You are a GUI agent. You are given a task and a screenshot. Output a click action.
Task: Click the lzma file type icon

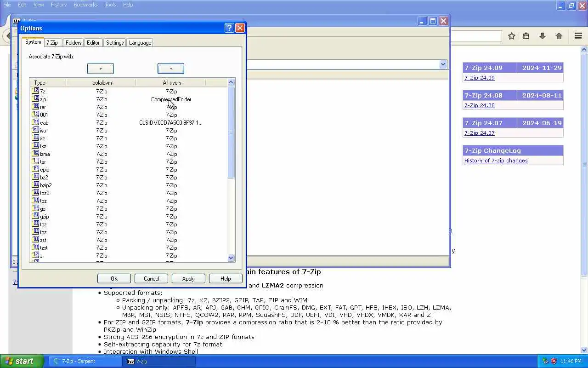pyautogui.click(x=36, y=154)
